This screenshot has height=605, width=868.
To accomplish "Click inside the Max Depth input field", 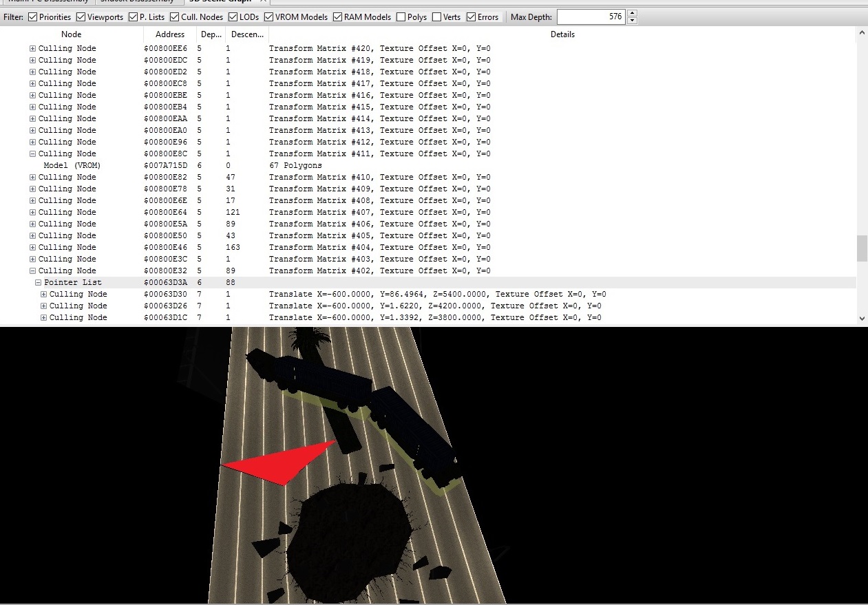I will (591, 17).
